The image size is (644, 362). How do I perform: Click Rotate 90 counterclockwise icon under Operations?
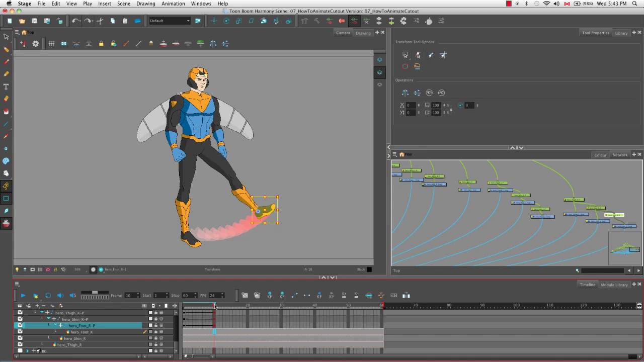[441, 93]
